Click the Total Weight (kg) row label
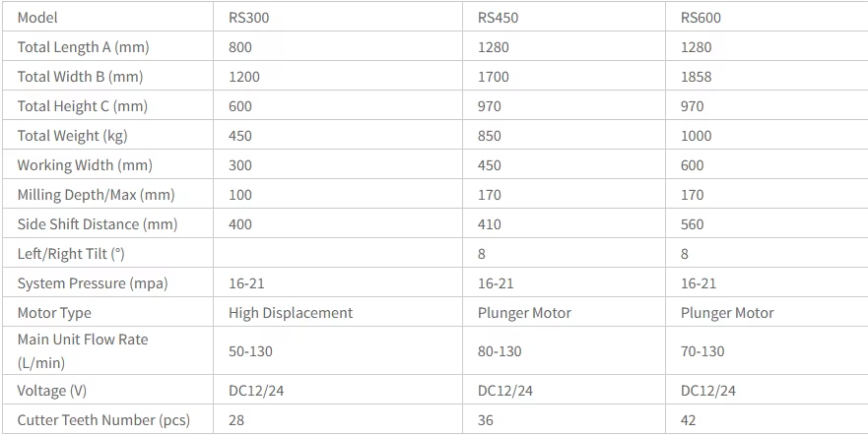Screen dimensions: 868x435 pyautogui.click(x=72, y=136)
